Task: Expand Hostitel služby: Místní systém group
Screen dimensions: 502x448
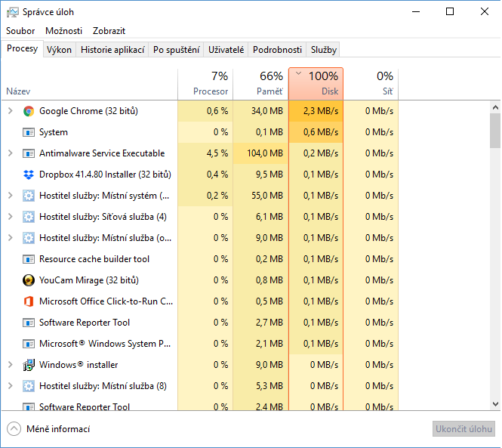Action: 11,196
